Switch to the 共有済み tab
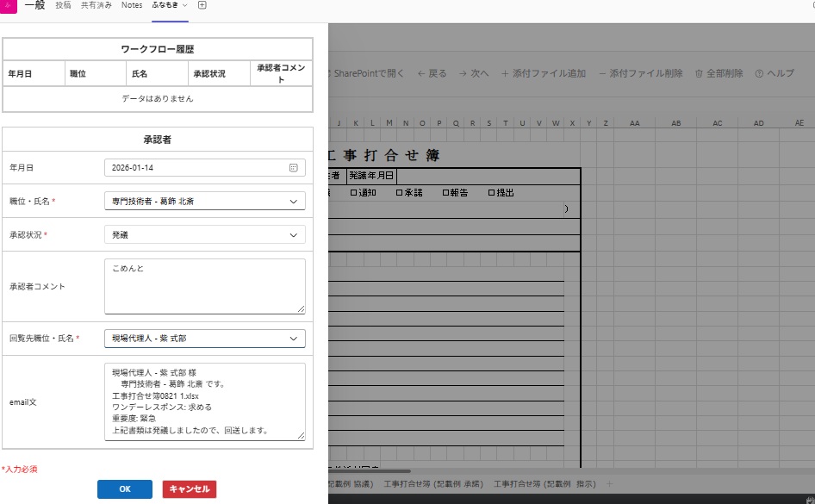The width and height of the screenshot is (815, 504). tap(96, 5)
